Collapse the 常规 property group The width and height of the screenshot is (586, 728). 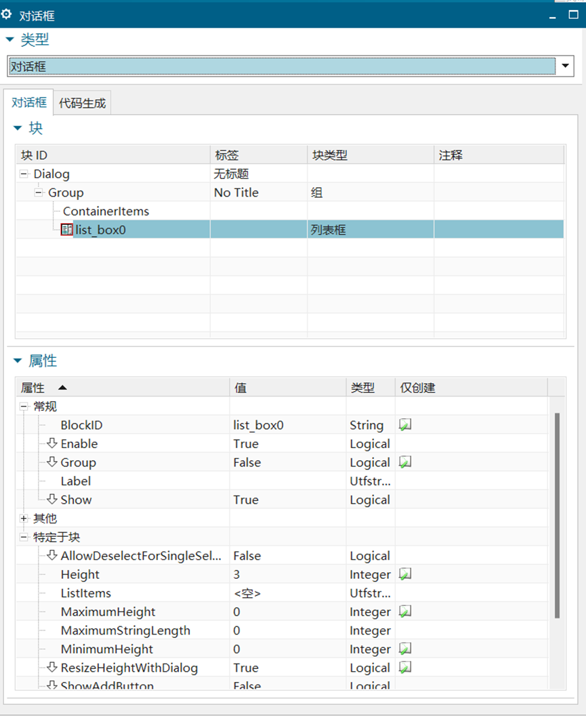coord(22,406)
